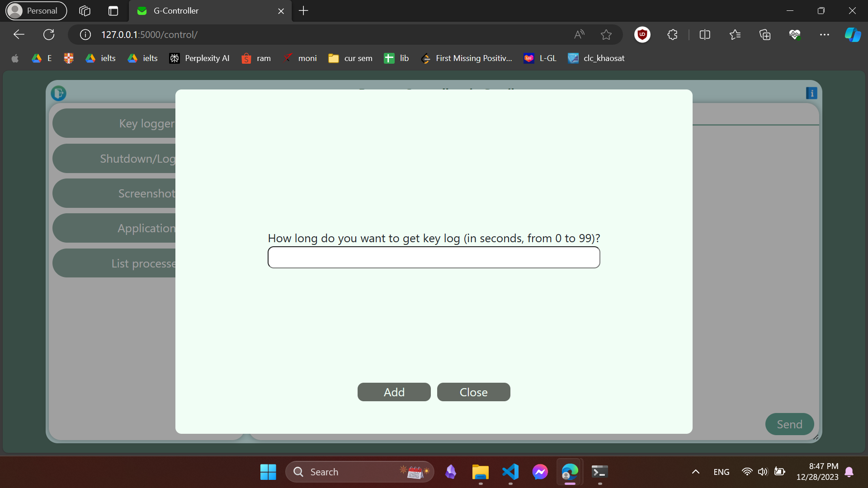Open Settings and more ellipsis menu
Image resolution: width=868 pixels, height=488 pixels.
(824, 35)
